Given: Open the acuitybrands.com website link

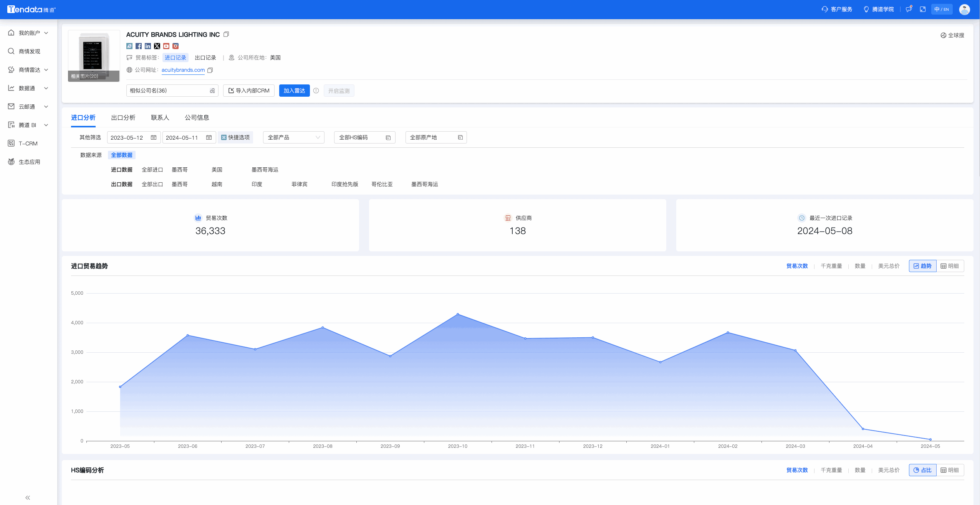Looking at the screenshot, I should [x=183, y=70].
